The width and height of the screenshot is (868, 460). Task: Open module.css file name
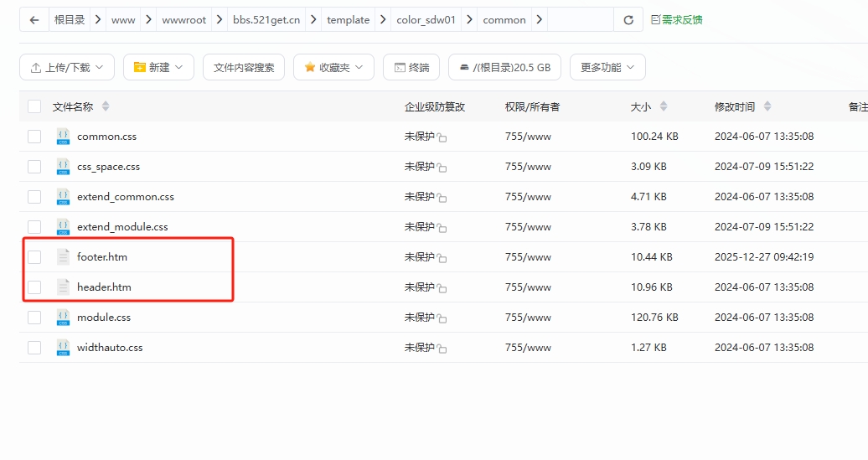coord(104,318)
